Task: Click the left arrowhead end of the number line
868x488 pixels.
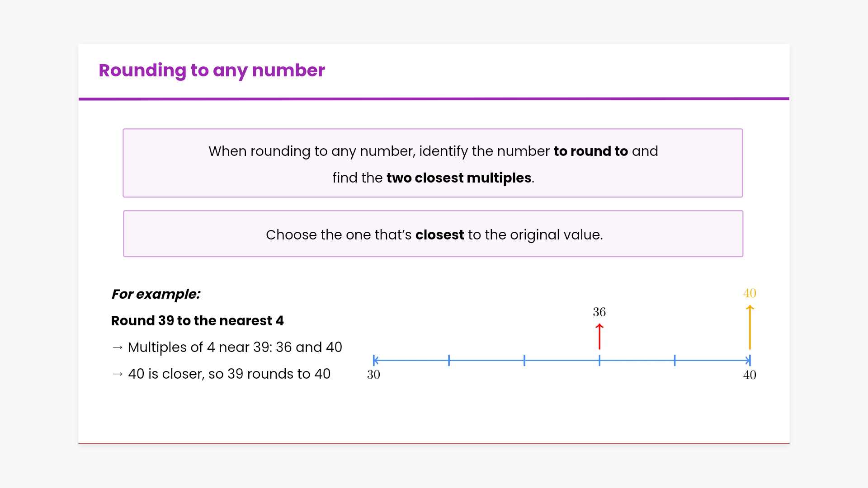Action: coord(375,360)
